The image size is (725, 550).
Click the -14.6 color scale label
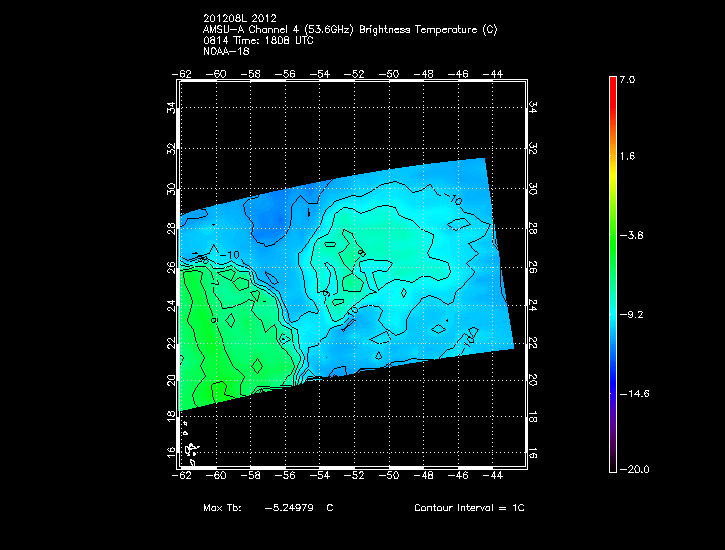(x=631, y=393)
